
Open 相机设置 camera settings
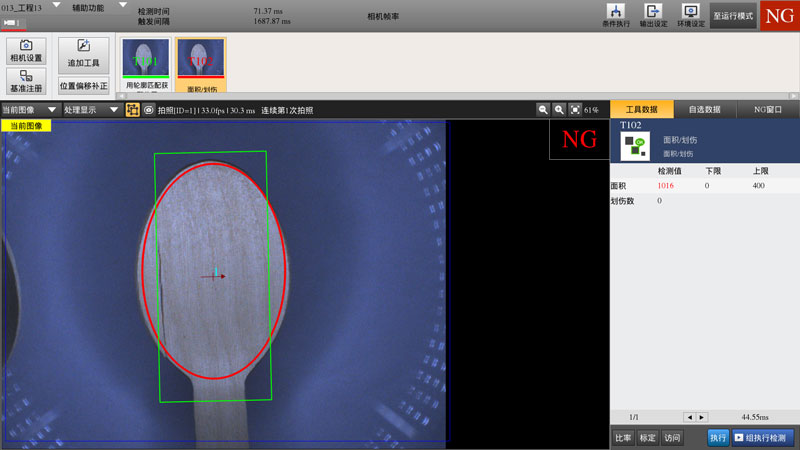point(25,51)
